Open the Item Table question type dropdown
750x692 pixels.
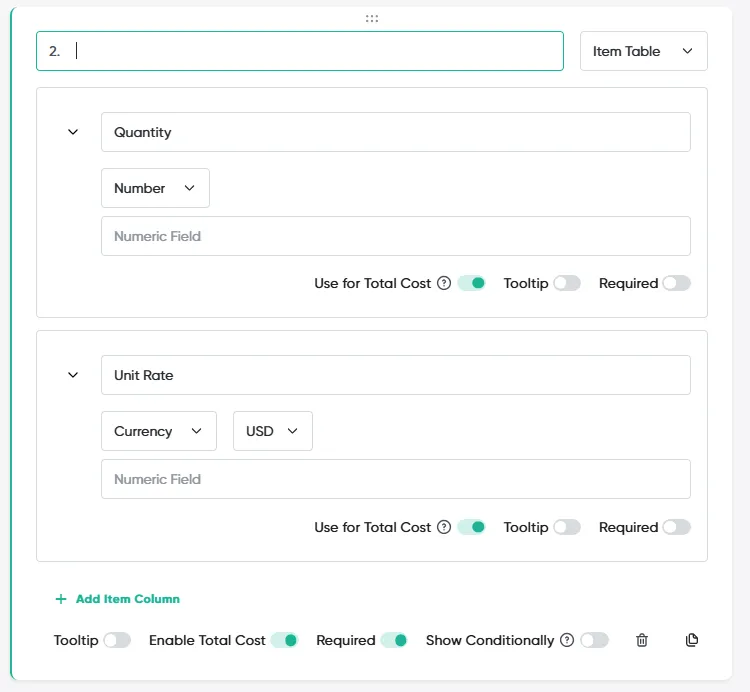[643, 51]
